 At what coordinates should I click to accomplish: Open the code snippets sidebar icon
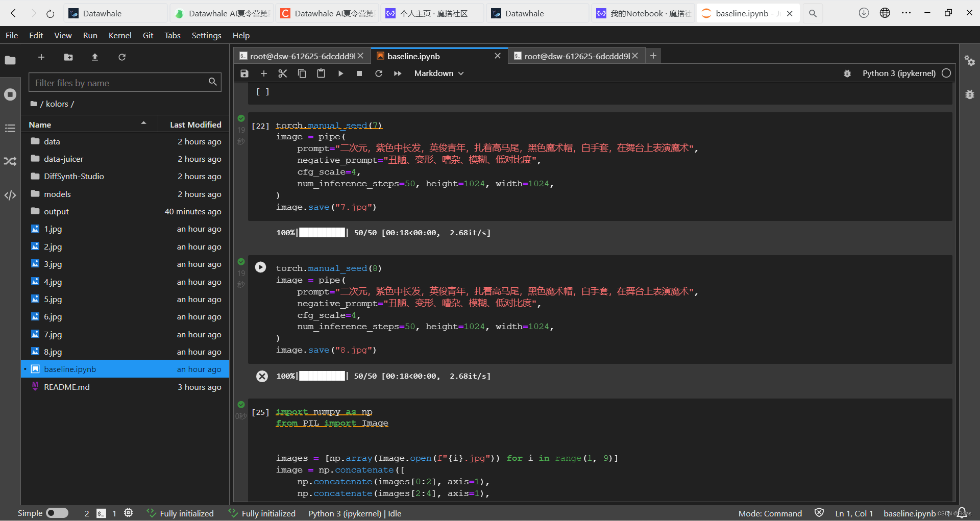click(x=10, y=195)
